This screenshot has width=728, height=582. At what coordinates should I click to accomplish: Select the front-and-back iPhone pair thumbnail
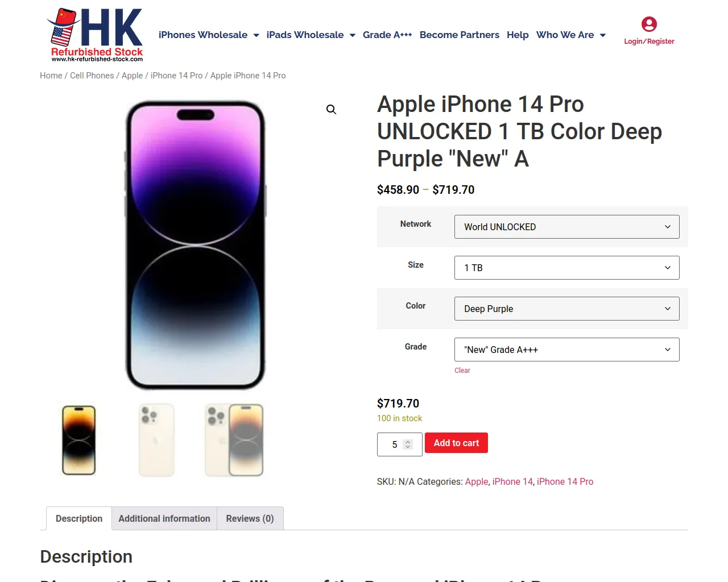click(234, 440)
